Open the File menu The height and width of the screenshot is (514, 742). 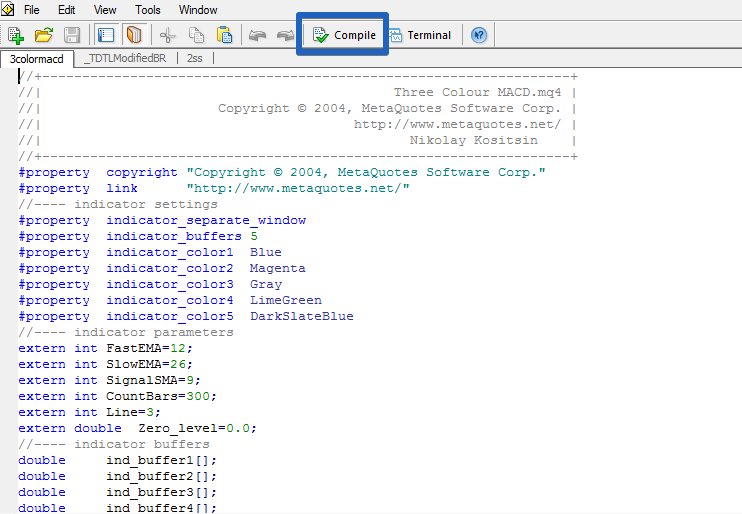32,10
